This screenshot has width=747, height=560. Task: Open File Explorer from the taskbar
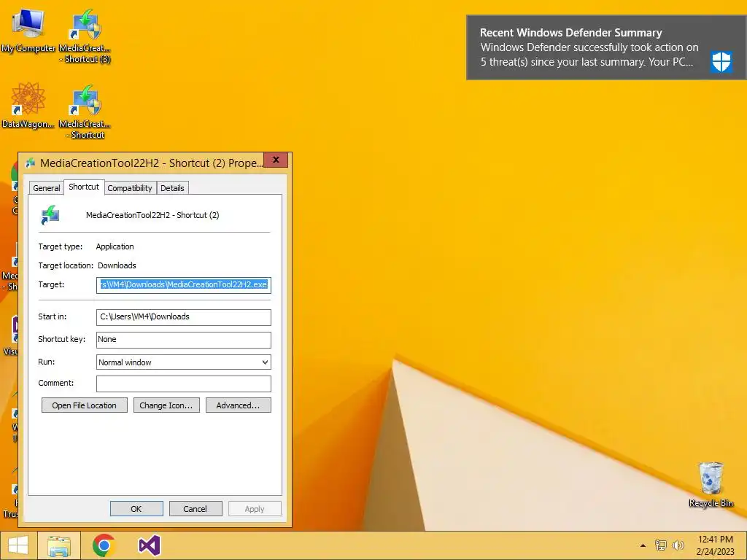[58, 545]
